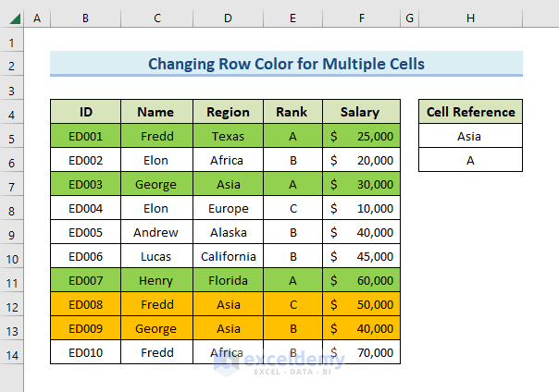Click the 'Andrew' name cell
559x392 pixels.
pyautogui.click(x=155, y=232)
